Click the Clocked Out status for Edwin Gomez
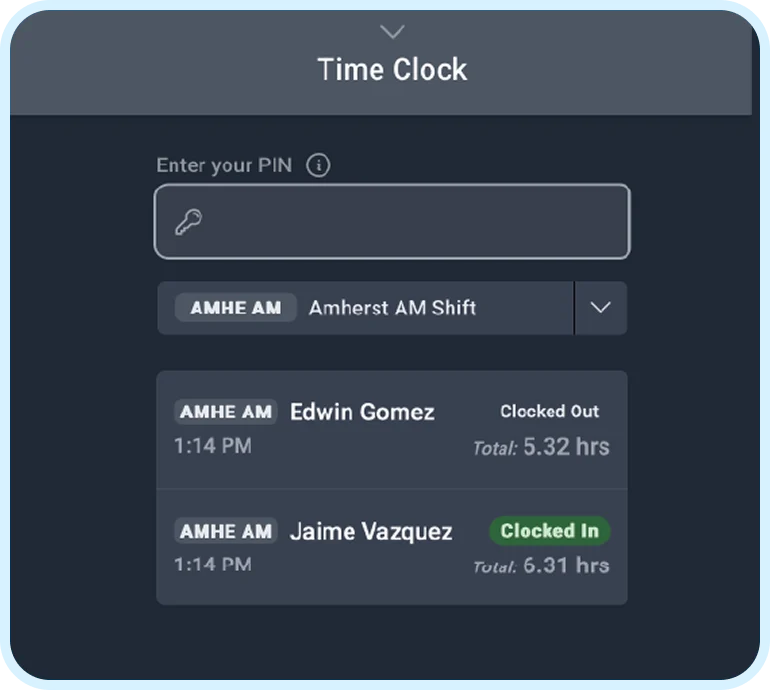 (x=550, y=411)
